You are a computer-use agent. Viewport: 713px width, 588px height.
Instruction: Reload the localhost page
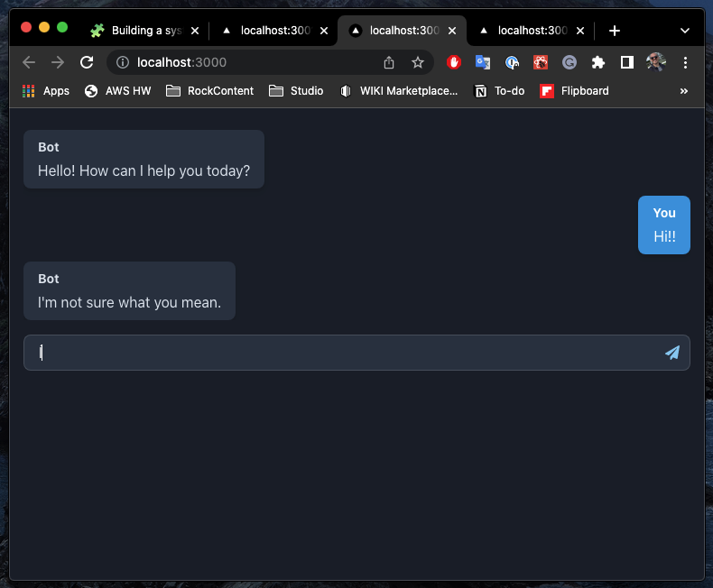(87, 62)
